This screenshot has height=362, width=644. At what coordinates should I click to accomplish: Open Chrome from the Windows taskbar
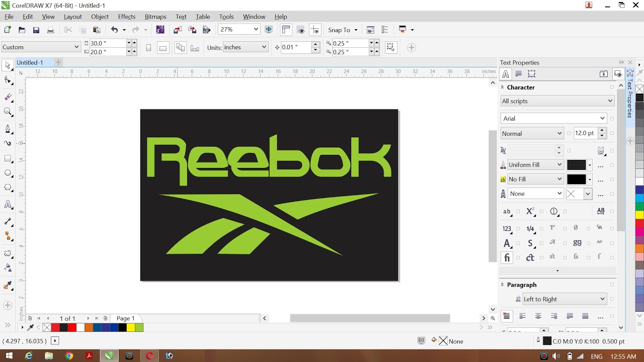click(69, 356)
